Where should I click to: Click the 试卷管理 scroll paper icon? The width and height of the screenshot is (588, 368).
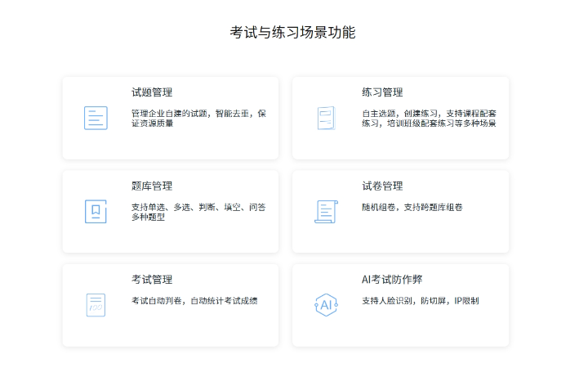tap(326, 212)
